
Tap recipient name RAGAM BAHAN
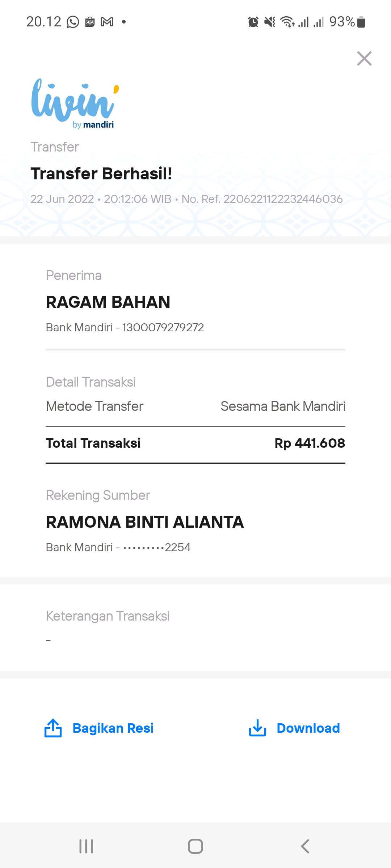[x=108, y=302]
